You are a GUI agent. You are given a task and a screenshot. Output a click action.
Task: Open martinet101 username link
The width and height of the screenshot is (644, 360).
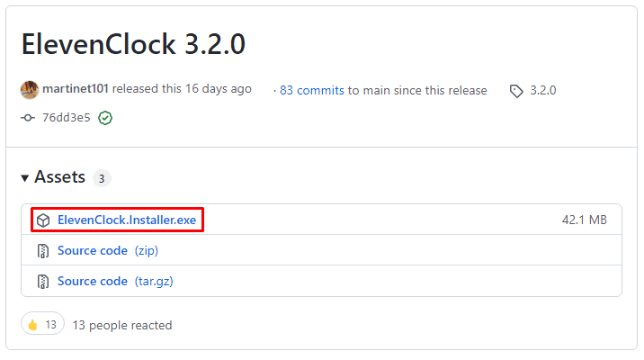(x=76, y=89)
